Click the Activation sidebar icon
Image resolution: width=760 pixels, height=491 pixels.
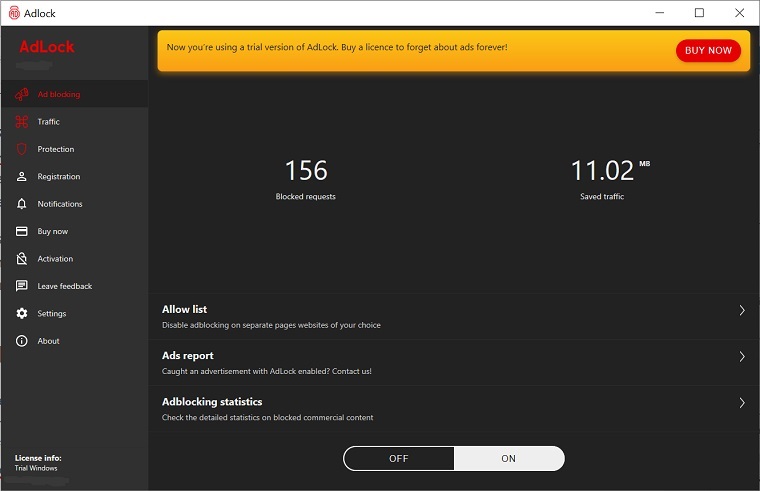[21, 259]
